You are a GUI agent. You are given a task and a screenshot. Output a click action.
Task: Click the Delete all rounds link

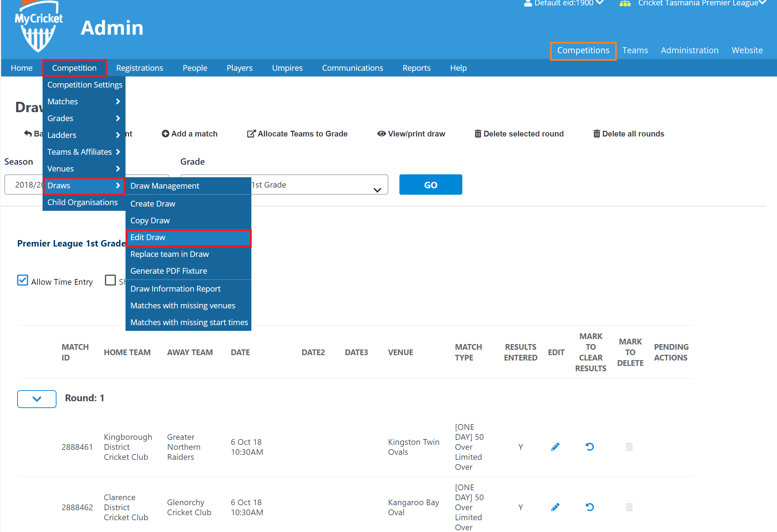coord(629,134)
